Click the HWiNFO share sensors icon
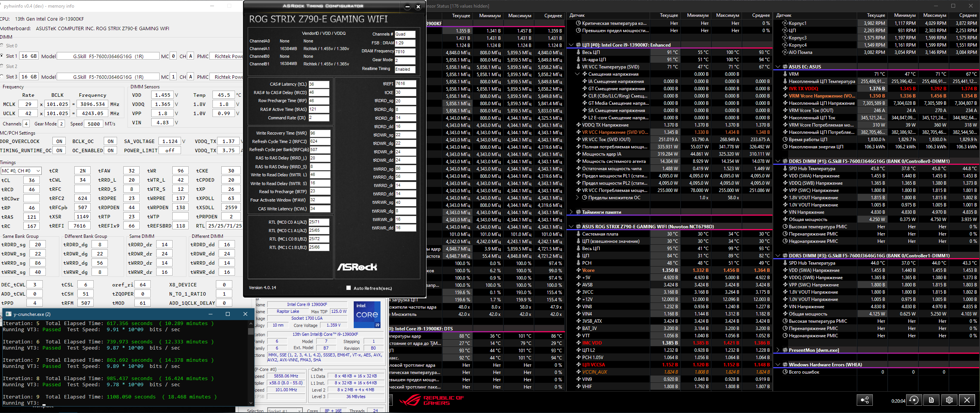The height and width of the screenshot is (413, 980). [864, 400]
